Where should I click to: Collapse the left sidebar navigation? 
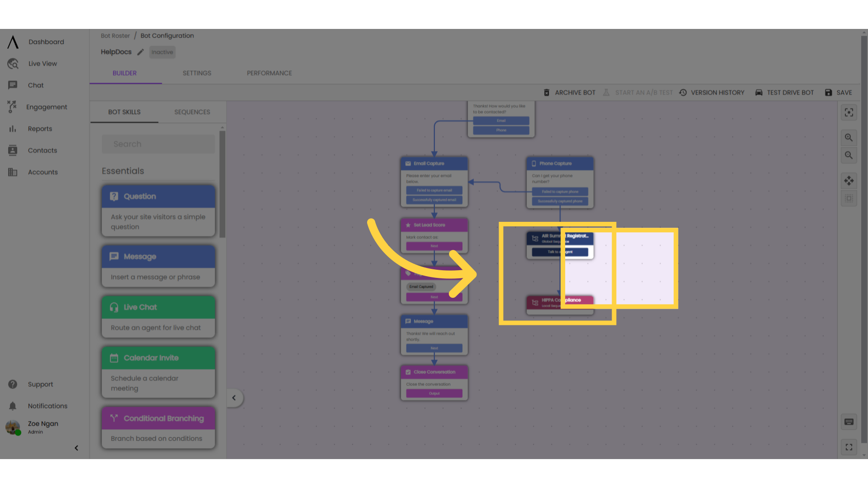point(76,448)
